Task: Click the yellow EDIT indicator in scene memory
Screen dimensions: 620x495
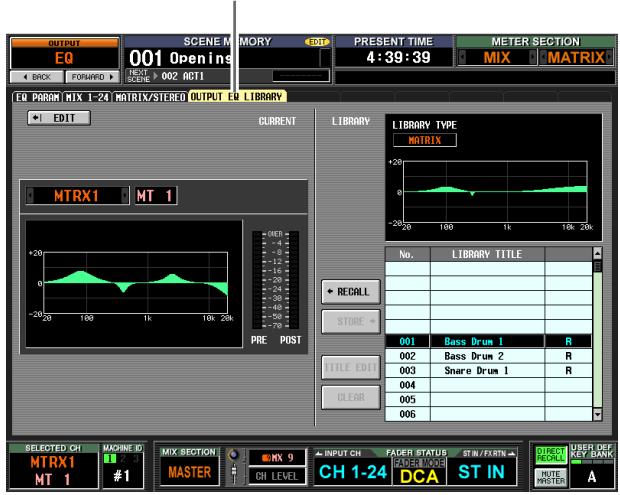Action: tap(317, 42)
